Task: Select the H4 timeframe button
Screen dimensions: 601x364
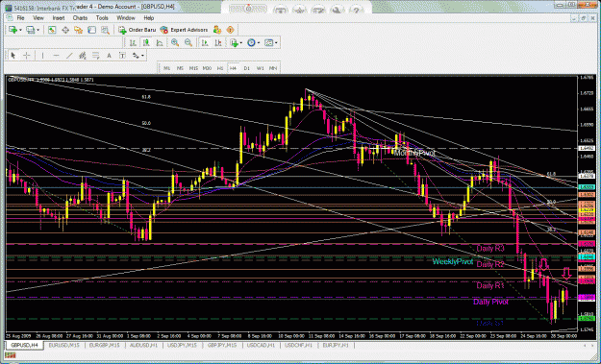Action: (233, 68)
